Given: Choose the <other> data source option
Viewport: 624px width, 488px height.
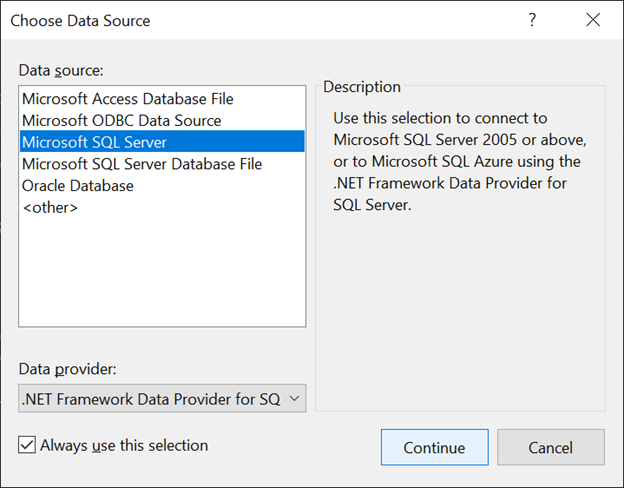Looking at the screenshot, I should click(x=50, y=207).
